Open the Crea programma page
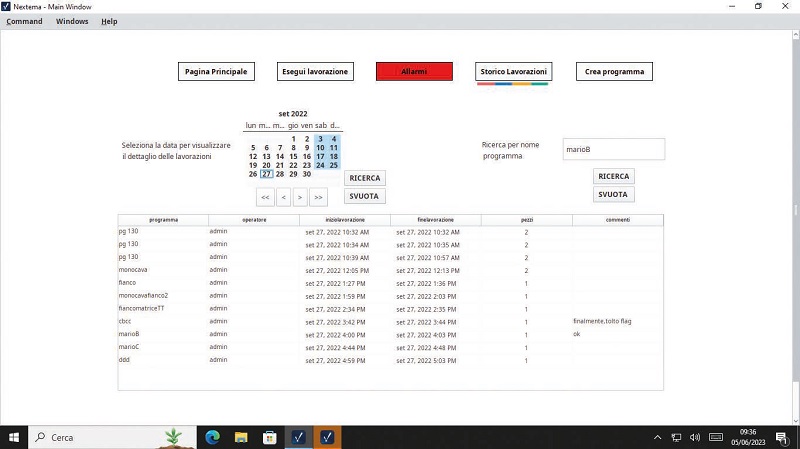This screenshot has width=800, height=449. (x=614, y=71)
